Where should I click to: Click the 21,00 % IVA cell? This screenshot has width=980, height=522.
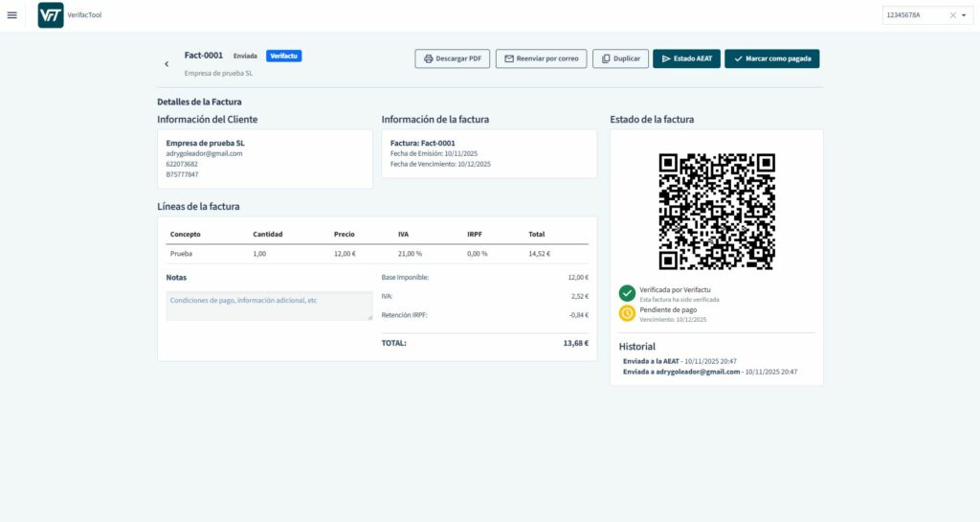pos(410,254)
